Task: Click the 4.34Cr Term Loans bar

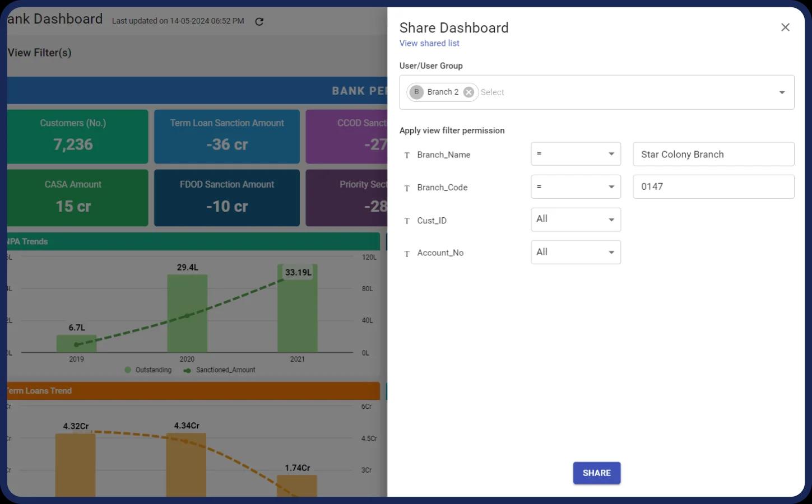Action: pyautogui.click(x=186, y=465)
